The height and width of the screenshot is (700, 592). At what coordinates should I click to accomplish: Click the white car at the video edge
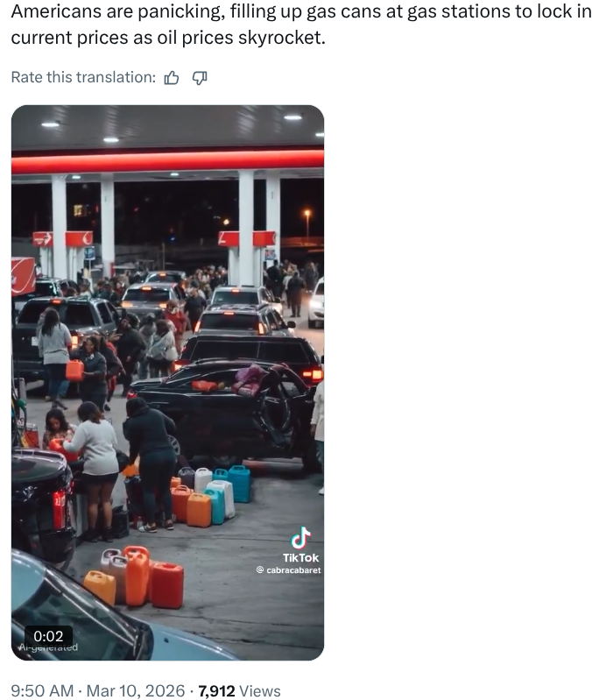316,302
